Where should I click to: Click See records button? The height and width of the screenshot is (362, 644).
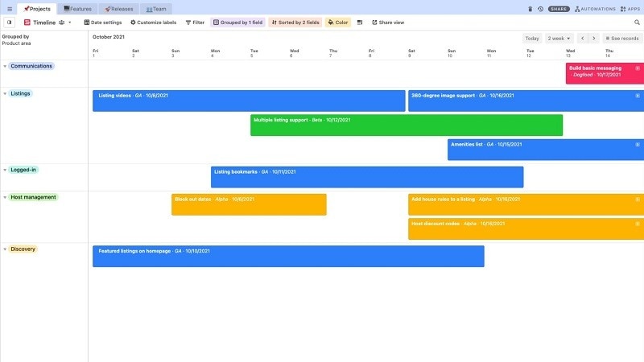(622, 38)
